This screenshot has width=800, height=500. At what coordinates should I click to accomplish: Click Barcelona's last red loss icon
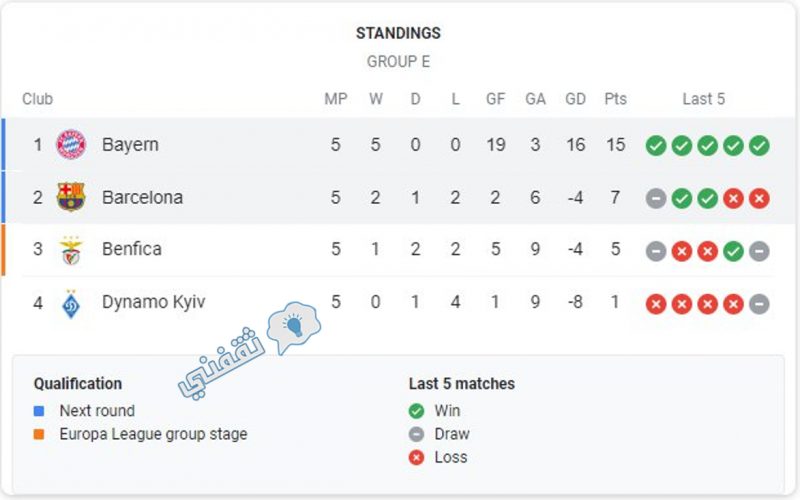(759, 198)
